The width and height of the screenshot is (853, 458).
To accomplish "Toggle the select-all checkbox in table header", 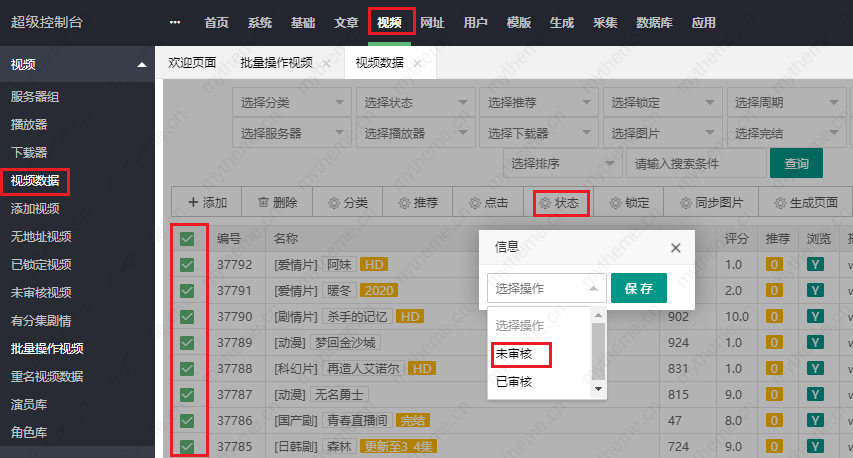I will click(187, 238).
